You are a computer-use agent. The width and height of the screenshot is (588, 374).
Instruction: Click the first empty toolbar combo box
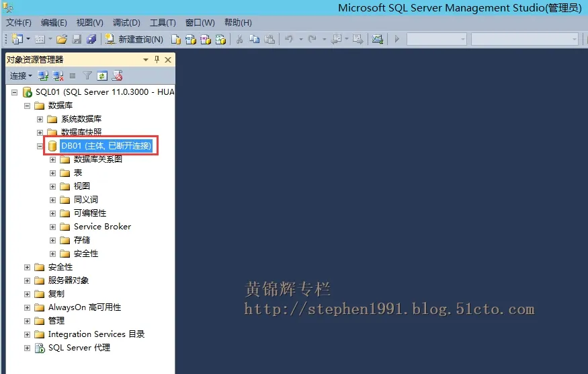click(x=437, y=39)
